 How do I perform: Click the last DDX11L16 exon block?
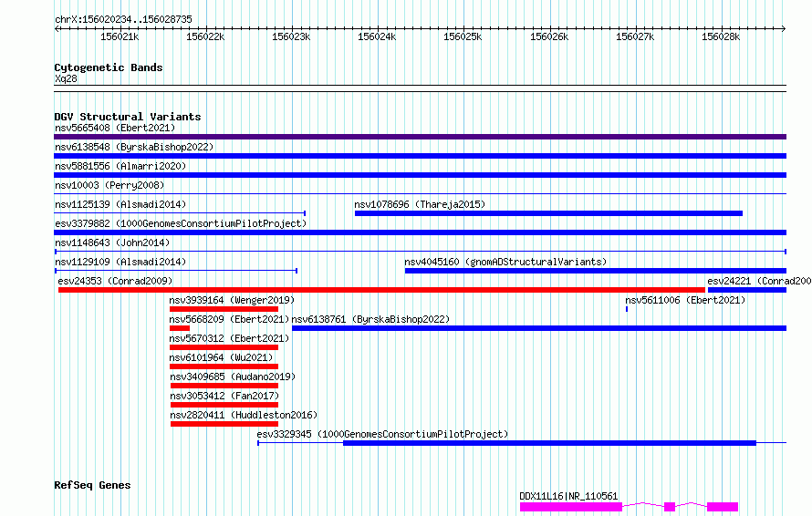(x=723, y=507)
